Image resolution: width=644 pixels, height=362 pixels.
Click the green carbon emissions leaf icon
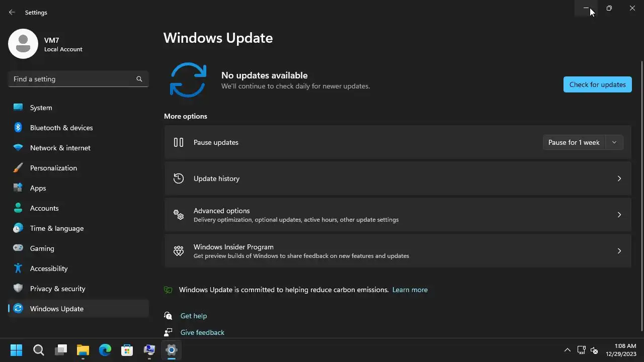(169, 290)
